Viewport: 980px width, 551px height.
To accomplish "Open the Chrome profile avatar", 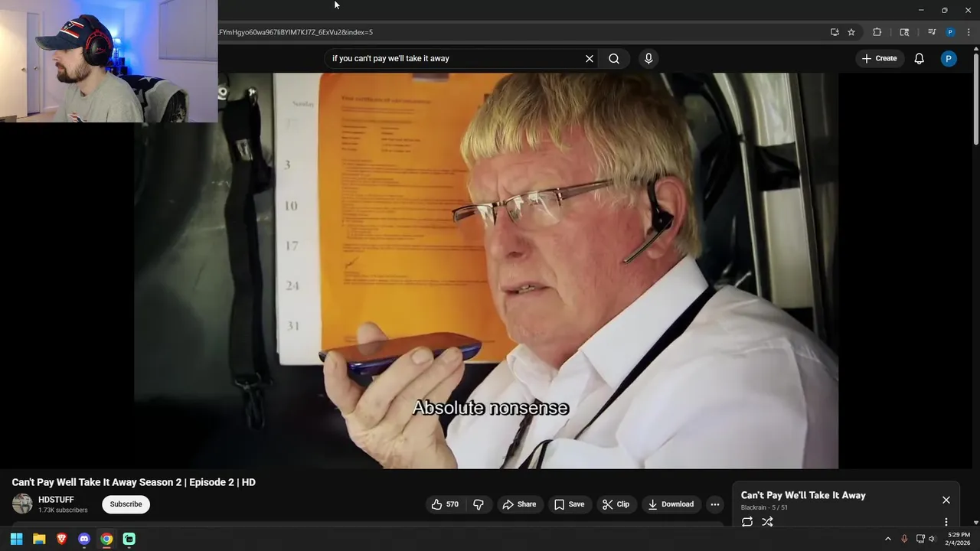I will [x=950, y=32].
